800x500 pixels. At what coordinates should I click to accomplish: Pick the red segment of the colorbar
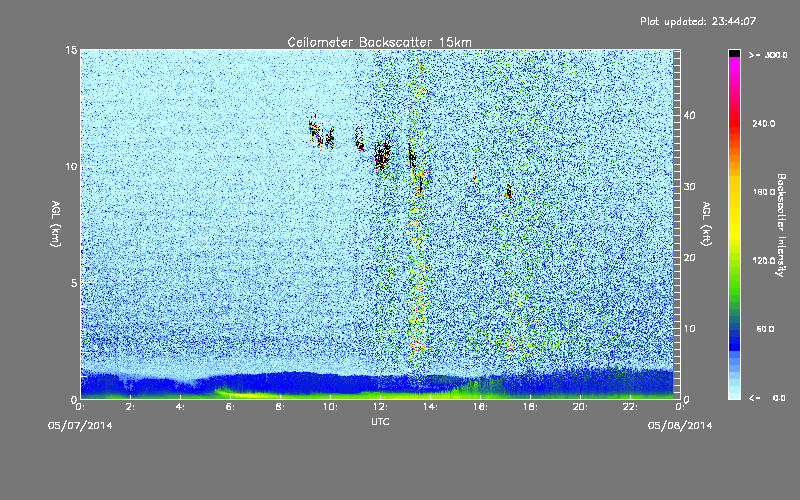click(x=734, y=125)
